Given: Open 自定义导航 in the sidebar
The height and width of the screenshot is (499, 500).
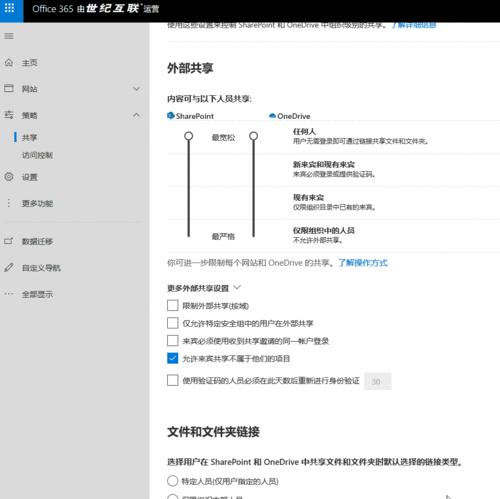Looking at the screenshot, I should (41, 268).
